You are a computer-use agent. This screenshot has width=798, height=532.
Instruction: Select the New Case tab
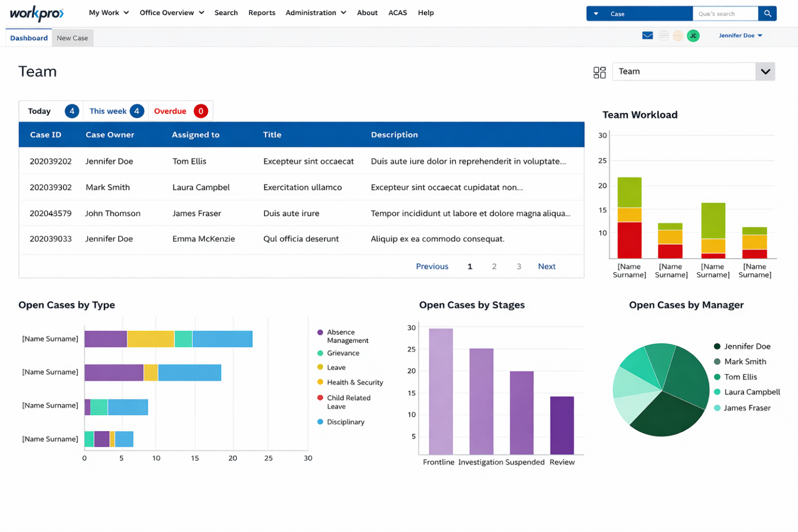point(72,38)
